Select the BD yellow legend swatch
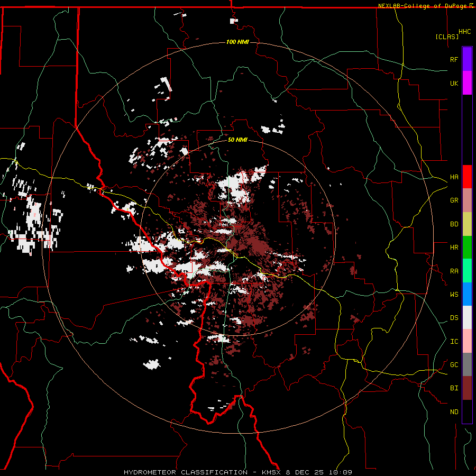476x476 pixels. (x=467, y=224)
